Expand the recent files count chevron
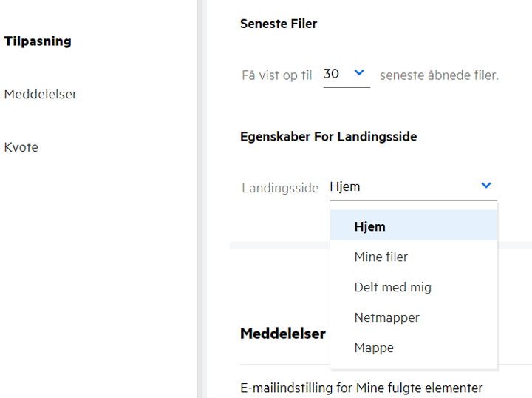This screenshot has height=398, width=532. [359, 73]
